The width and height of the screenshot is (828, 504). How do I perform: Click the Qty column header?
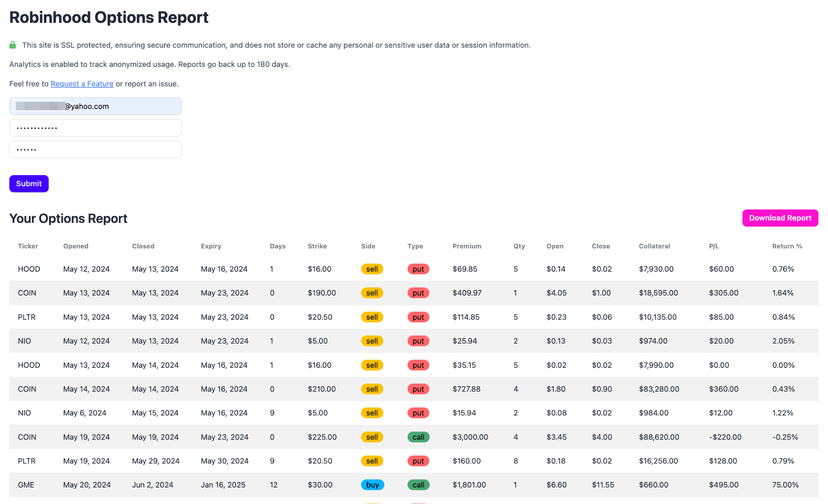pos(519,246)
